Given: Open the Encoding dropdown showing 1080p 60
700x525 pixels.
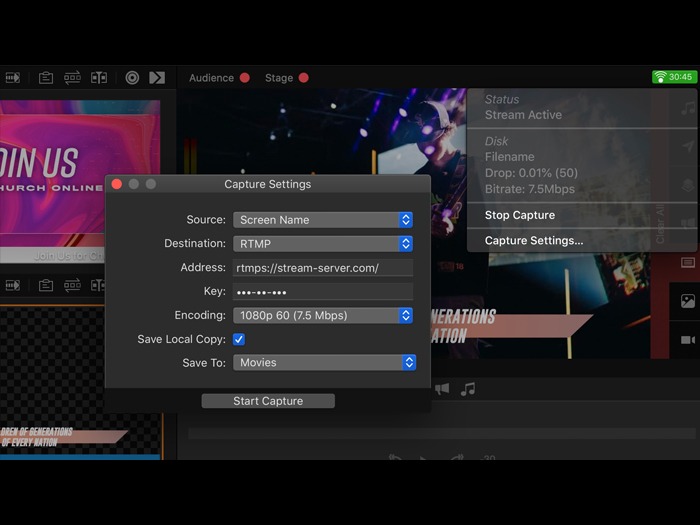Looking at the screenshot, I should [x=323, y=315].
